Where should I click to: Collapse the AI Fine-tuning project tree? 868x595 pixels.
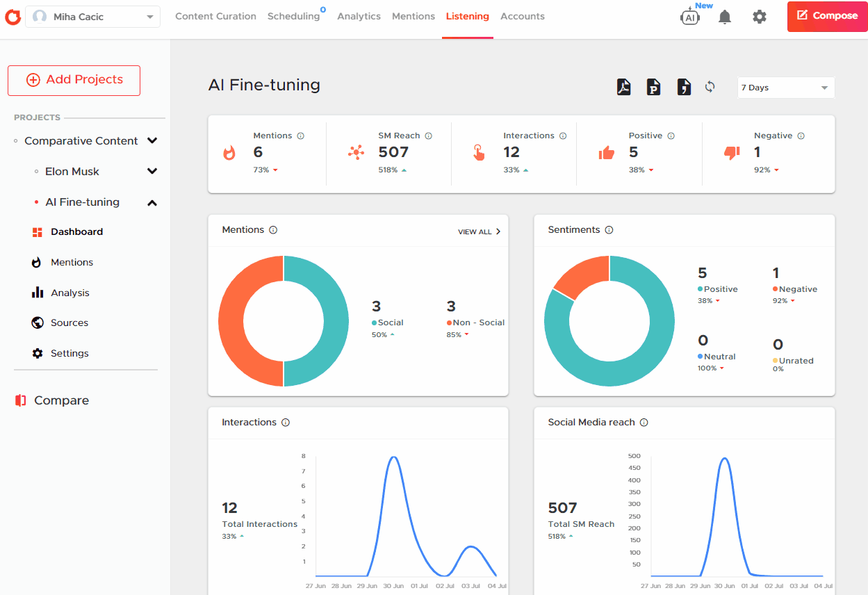(x=152, y=202)
